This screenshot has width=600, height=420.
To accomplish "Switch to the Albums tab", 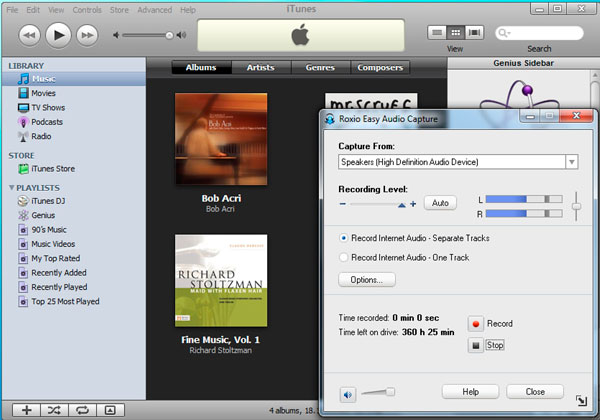I will [x=201, y=67].
